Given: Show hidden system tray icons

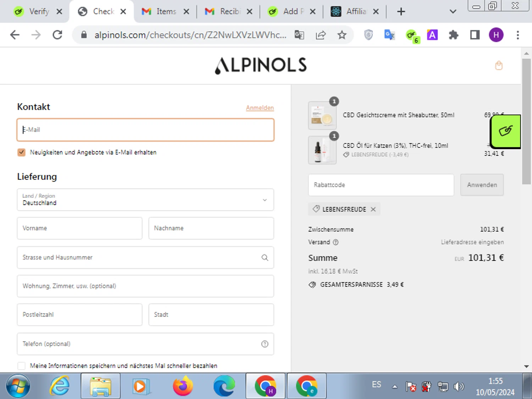Looking at the screenshot, I should (394, 387).
